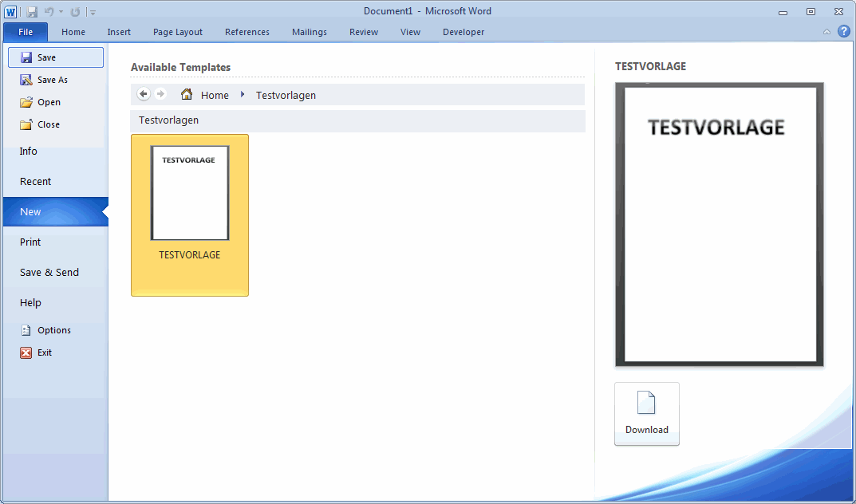The height and width of the screenshot is (504, 856).
Task: Select the Developer ribbon tab
Action: (464, 32)
